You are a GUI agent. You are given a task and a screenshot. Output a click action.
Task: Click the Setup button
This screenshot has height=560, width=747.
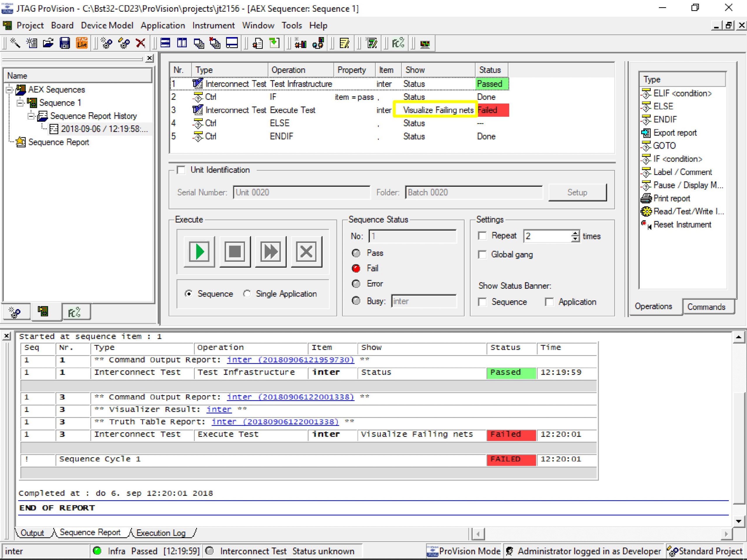577,192
